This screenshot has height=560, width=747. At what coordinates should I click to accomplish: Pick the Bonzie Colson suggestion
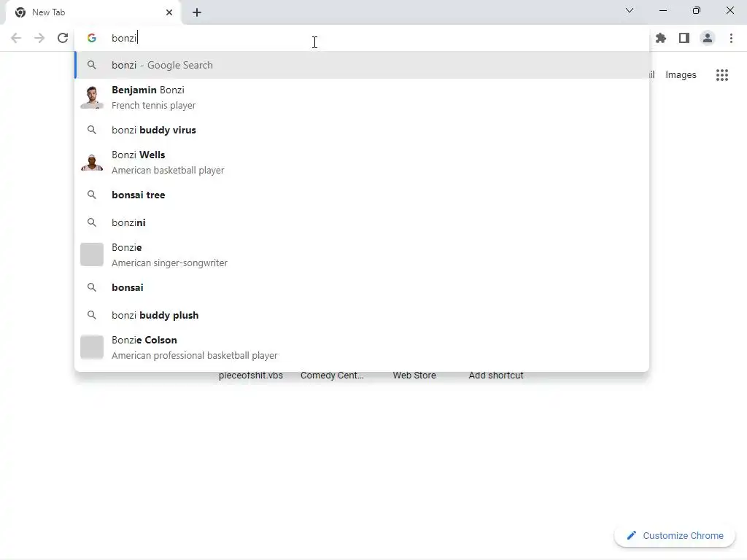coord(362,347)
